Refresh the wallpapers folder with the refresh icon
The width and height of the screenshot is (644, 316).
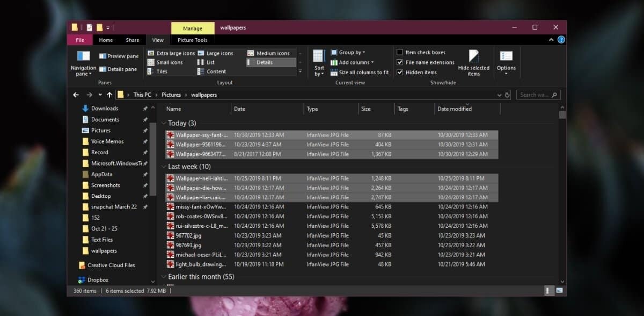click(x=508, y=95)
